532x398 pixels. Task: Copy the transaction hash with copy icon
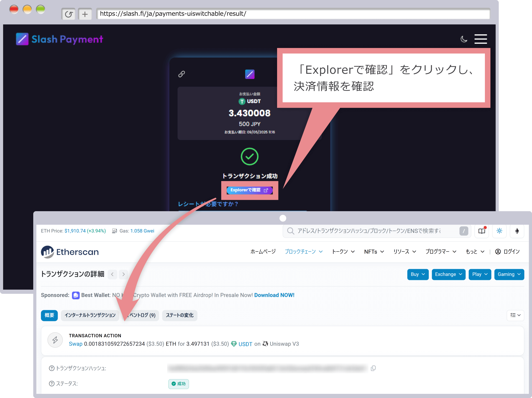[373, 368]
